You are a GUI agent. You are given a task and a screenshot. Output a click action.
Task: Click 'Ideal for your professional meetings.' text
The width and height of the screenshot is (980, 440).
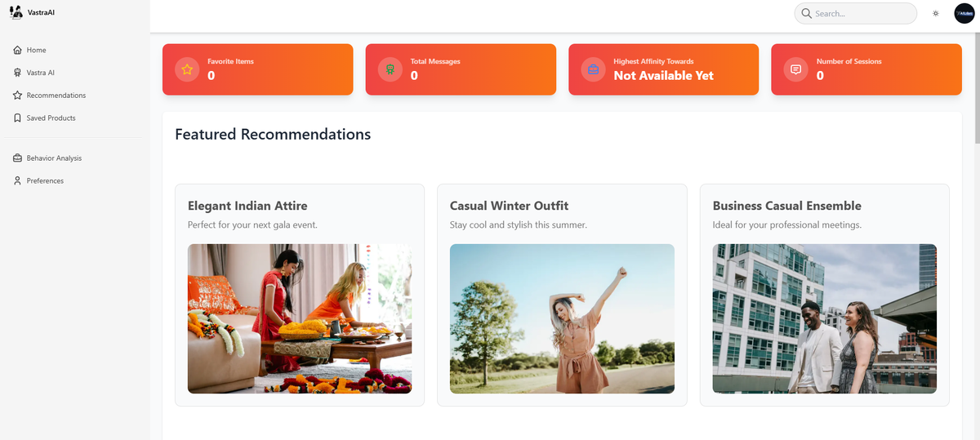(787, 225)
